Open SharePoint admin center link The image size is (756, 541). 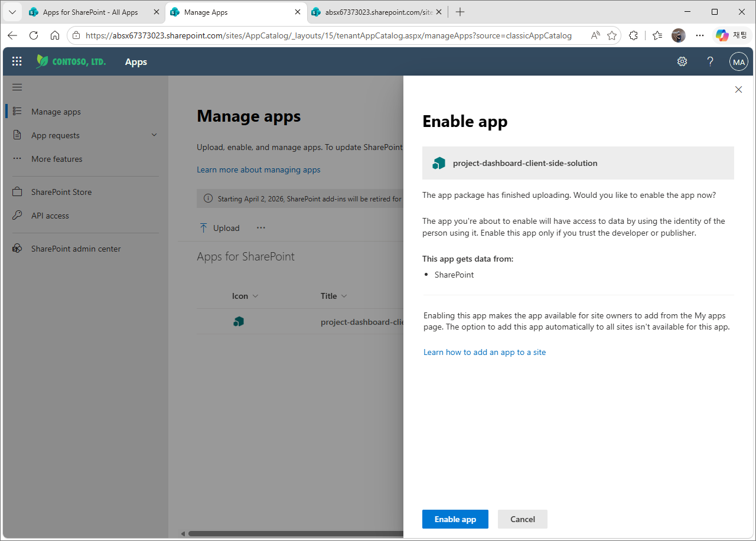[x=76, y=249]
